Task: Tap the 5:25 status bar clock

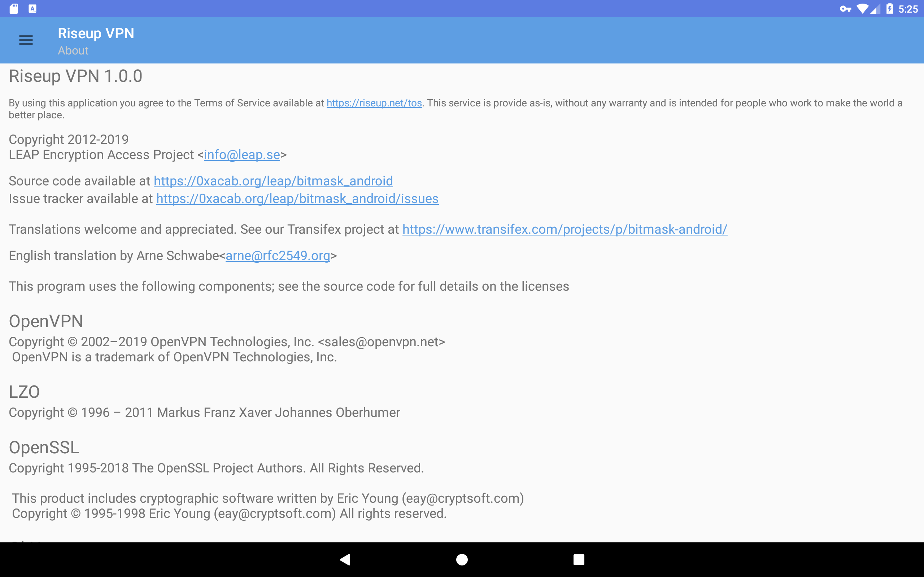Action: (x=908, y=9)
